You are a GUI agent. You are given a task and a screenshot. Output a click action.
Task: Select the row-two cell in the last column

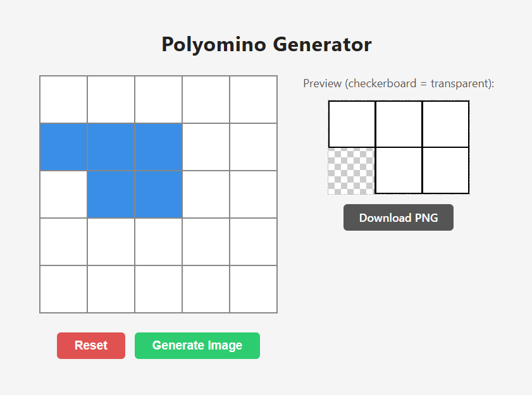[253, 147]
